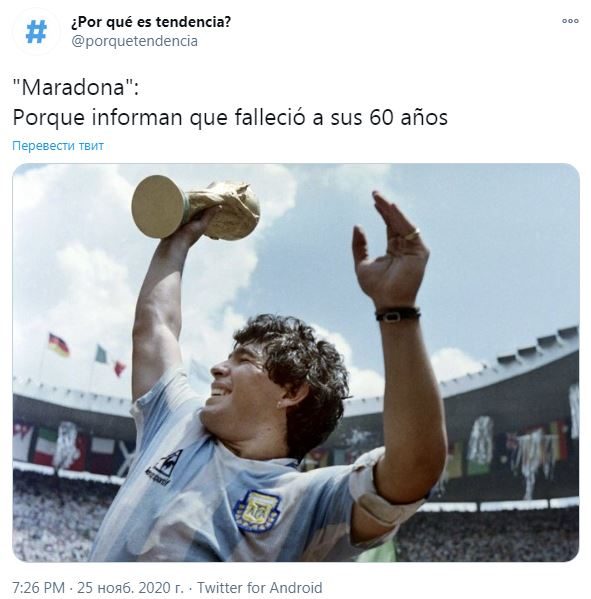This screenshot has width=591, height=599.
Task: Click the 25 нояб. 2020 г. date
Action: pyautogui.click(x=130, y=587)
